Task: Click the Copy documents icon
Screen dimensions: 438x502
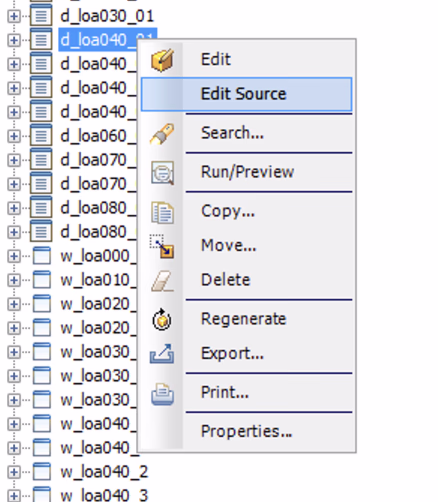Action: click(162, 212)
